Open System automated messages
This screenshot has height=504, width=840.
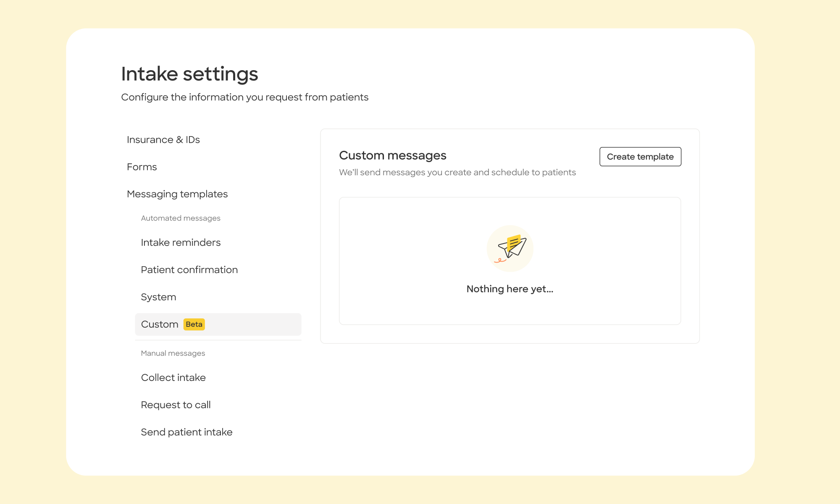pyautogui.click(x=158, y=297)
